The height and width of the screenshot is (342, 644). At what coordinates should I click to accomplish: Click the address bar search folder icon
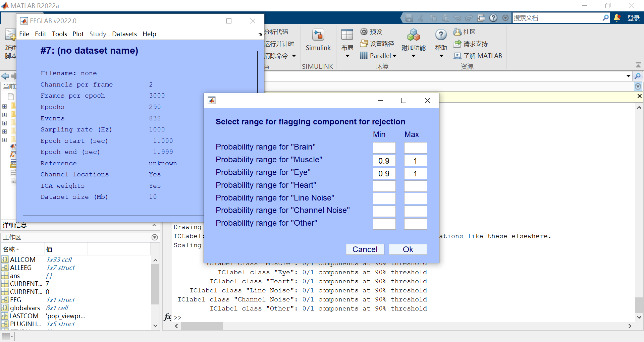[638, 76]
